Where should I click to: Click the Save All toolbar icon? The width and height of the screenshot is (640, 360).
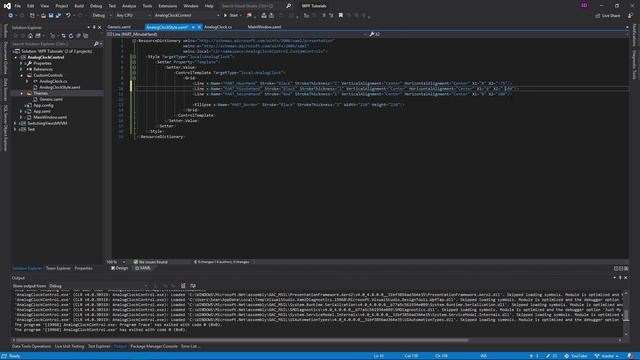point(58,16)
